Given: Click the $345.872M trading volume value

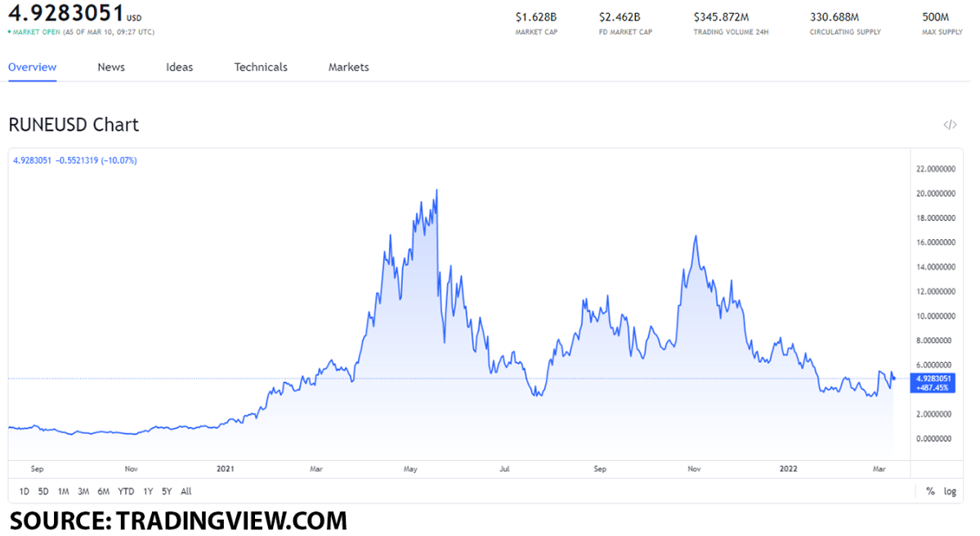Looking at the screenshot, I should point(721,17).
